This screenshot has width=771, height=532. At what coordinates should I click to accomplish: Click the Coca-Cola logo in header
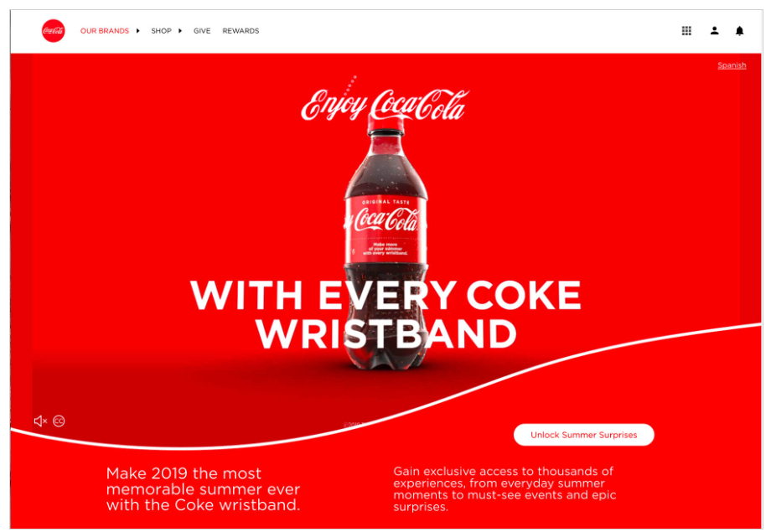53,30
